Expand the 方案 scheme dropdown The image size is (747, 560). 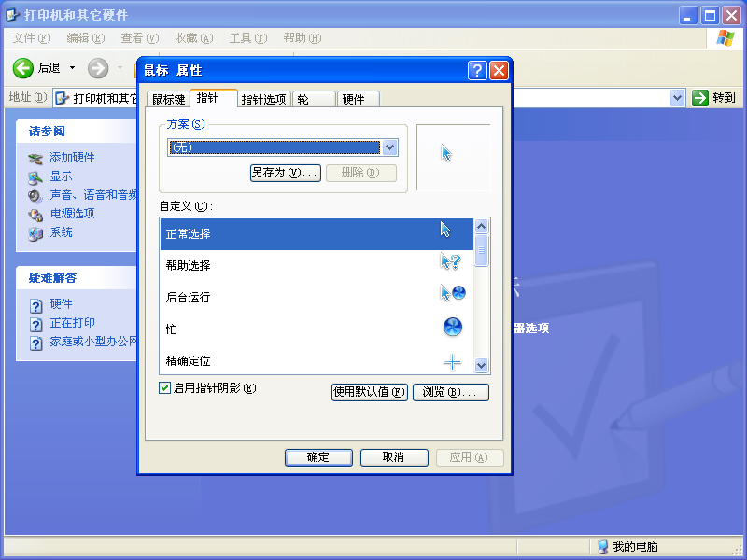pos(390,147)
